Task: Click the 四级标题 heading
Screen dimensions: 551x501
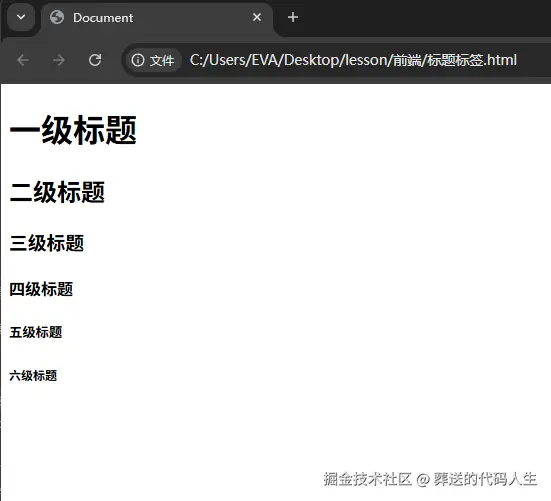Action: click(x=41, y=289)
